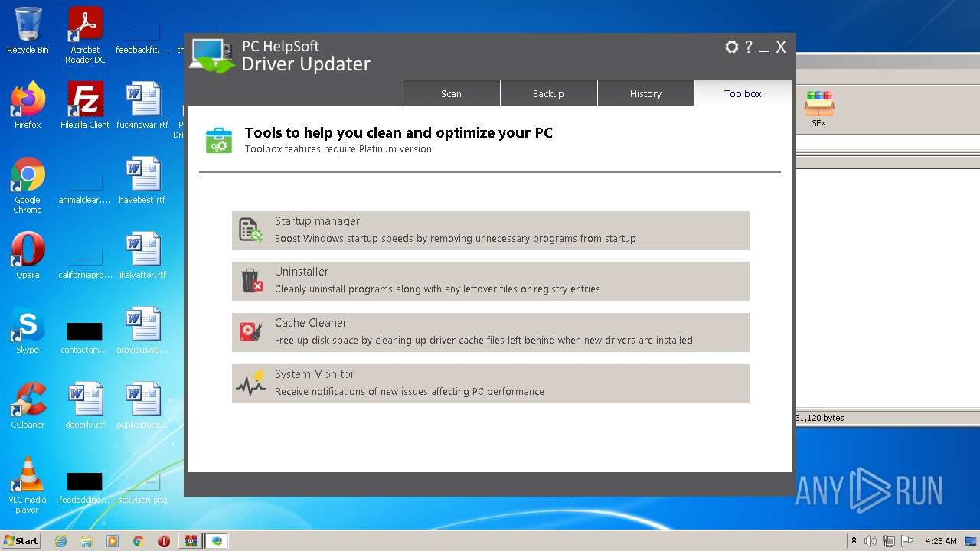The image size is (980, 551).
Task: Select the Recycle Bin desktop icon
Action: (28, 31)
